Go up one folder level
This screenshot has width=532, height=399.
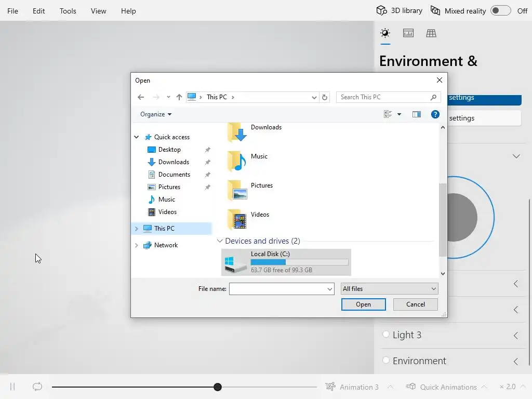click(179, 97)
